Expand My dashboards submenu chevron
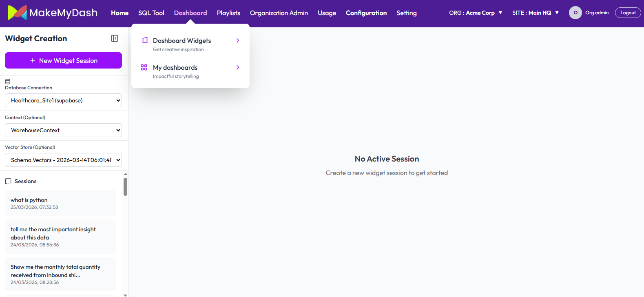 pos(238,67)
